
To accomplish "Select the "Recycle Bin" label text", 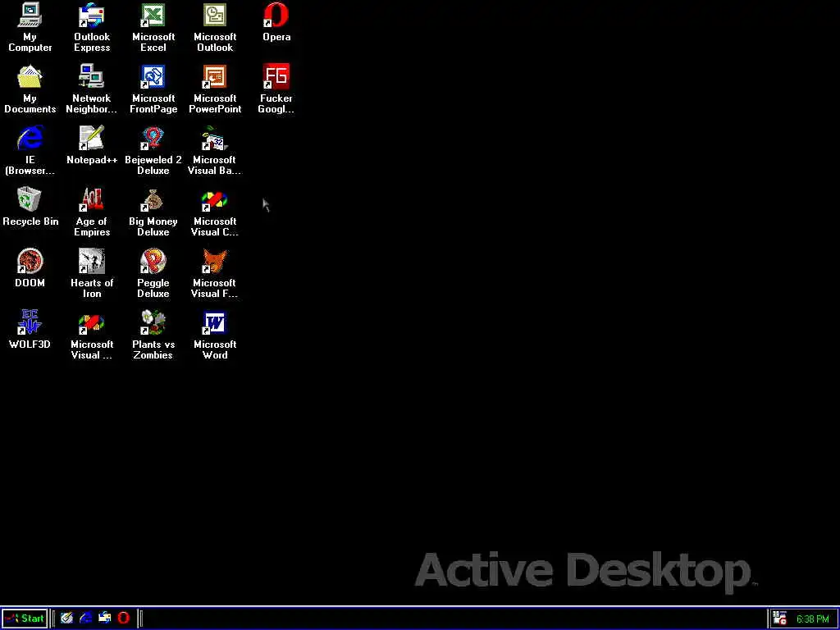I will coord(30,221).
